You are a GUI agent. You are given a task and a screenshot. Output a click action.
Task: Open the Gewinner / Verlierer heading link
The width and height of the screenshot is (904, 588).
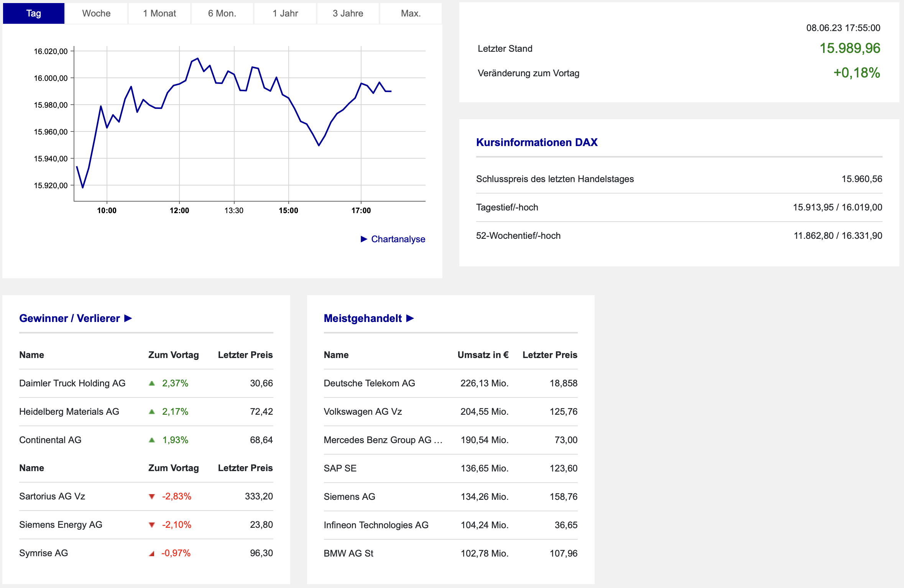point(69,318)
